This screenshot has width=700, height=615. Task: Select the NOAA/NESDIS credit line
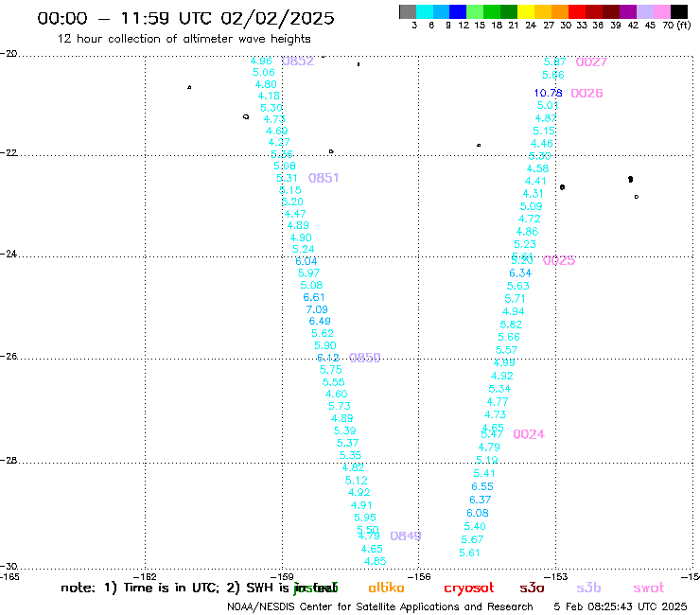click(x=380, y=606)
